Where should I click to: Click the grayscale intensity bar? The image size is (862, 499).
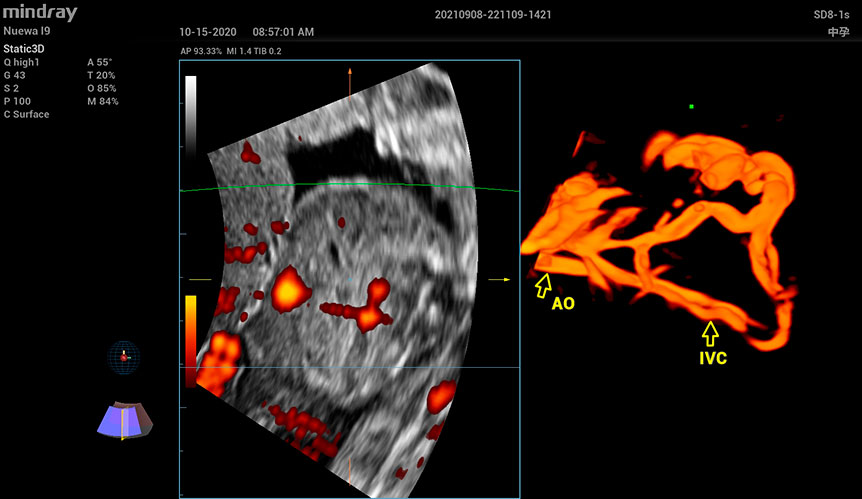(191, 112)
